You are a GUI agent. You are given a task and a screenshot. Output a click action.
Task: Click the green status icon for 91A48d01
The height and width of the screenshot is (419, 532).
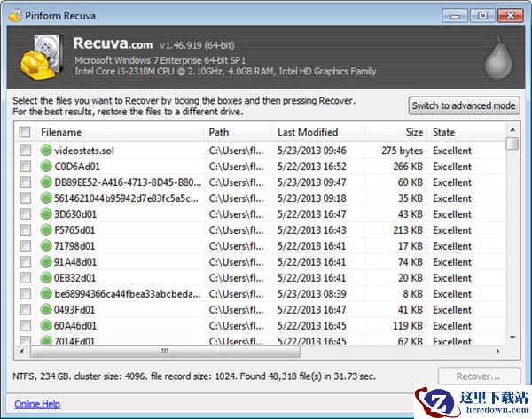click(x=46, y=261)
